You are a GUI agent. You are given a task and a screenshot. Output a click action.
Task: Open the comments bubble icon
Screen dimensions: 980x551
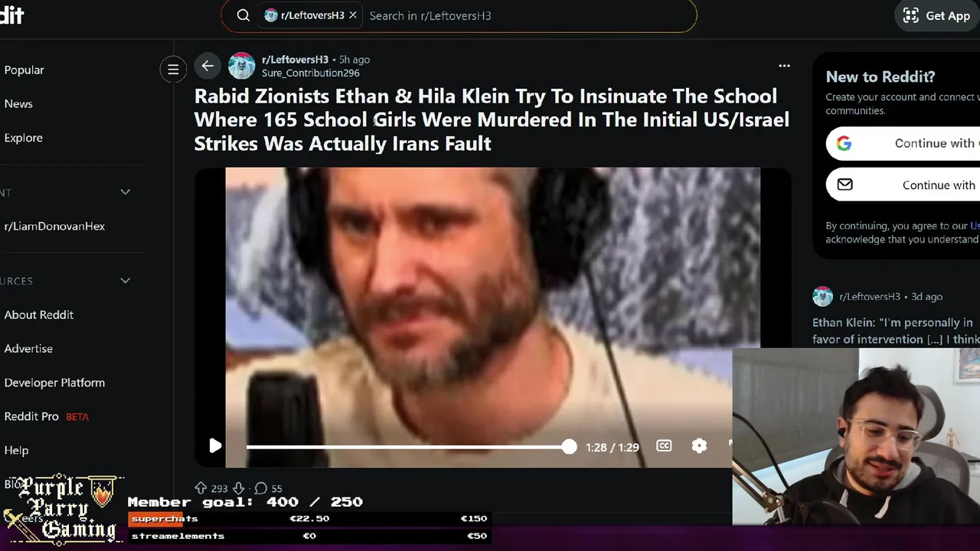[x=260, y=488]
